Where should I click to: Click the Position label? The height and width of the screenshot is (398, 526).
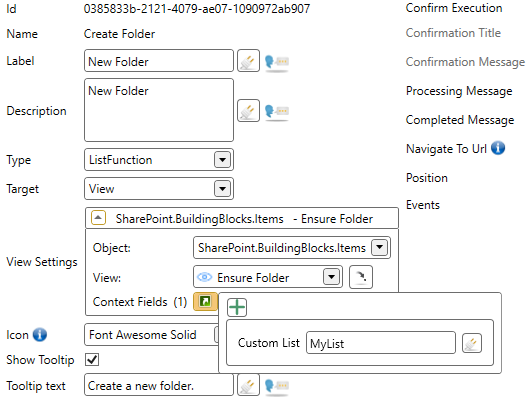click(427, 178)
